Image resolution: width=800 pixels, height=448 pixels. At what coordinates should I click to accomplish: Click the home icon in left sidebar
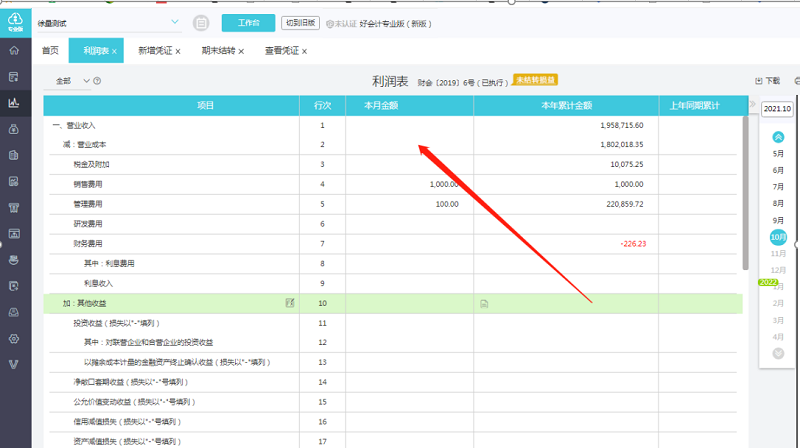click(x=14, y=50)
